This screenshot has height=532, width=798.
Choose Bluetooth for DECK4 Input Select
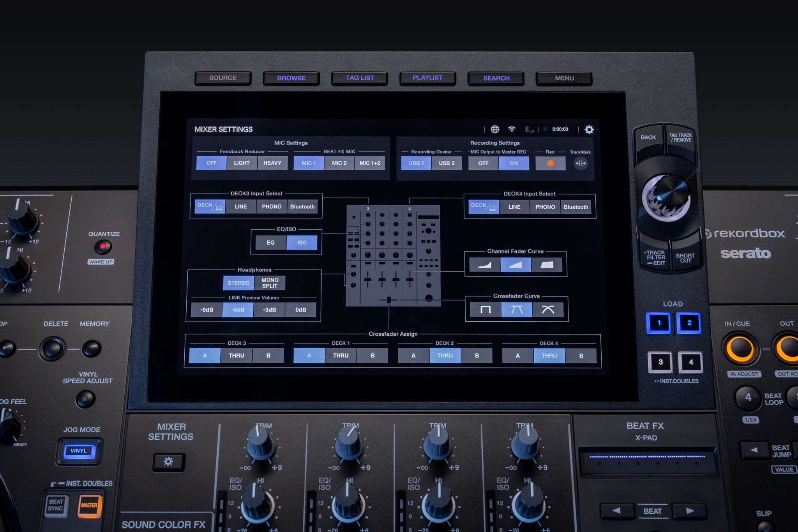[x=576, y=207]
